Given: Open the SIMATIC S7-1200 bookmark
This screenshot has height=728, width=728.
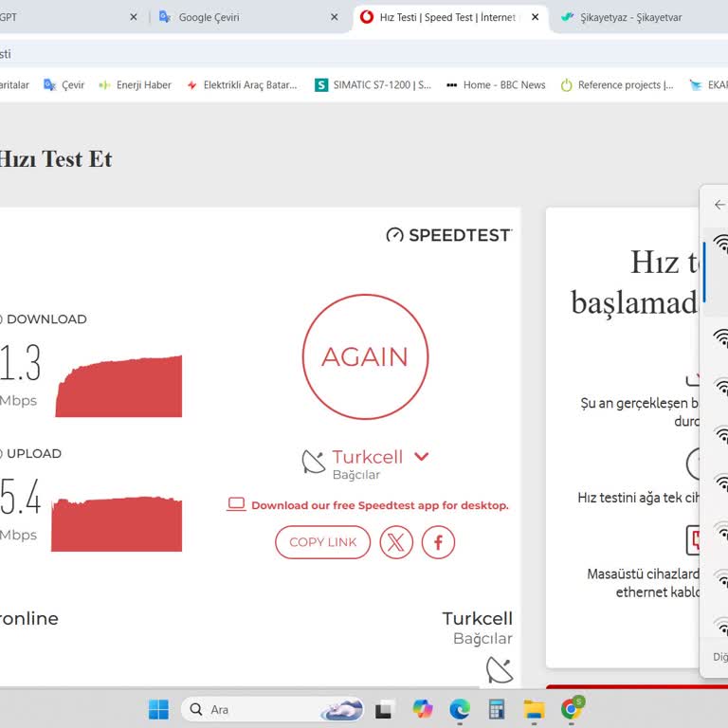Looking at the screenshot, I should coord(373,85).
